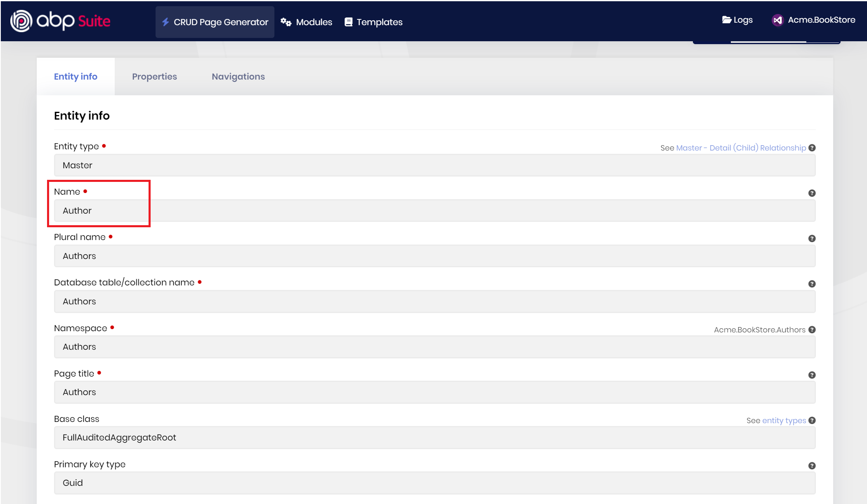The width and height of the screenshot is (867, 504).
Task: Click help icon for Plural name
Action: pyautogui.click(x=812, y=238)
